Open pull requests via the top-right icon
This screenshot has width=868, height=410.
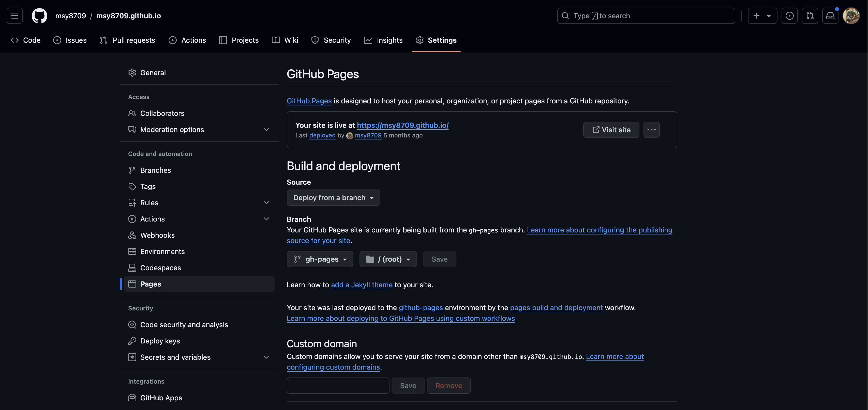810,15
